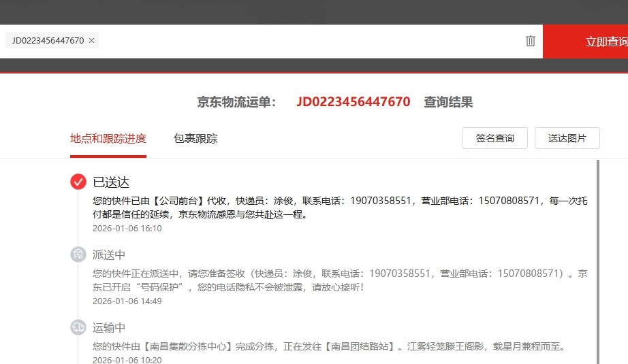Open 签名查询
This screenshot has width=628, height=364.
pyautogui.click(x=495, y=138)
